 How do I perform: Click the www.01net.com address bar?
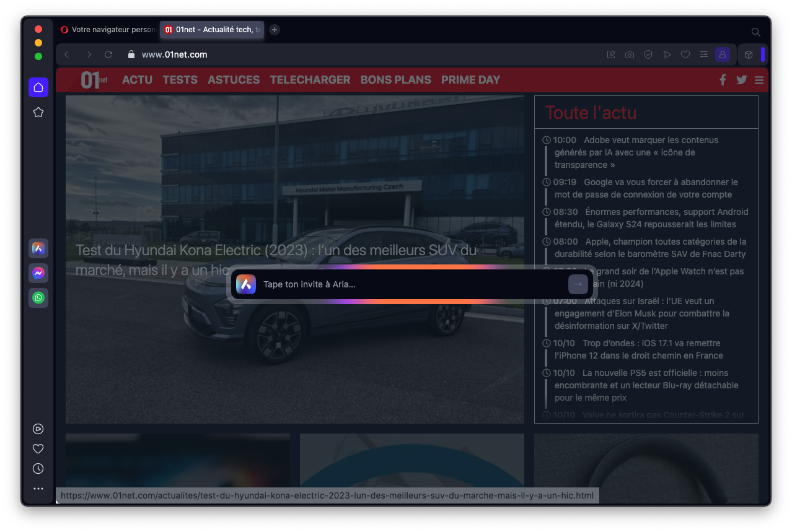[x=372, y=55]
